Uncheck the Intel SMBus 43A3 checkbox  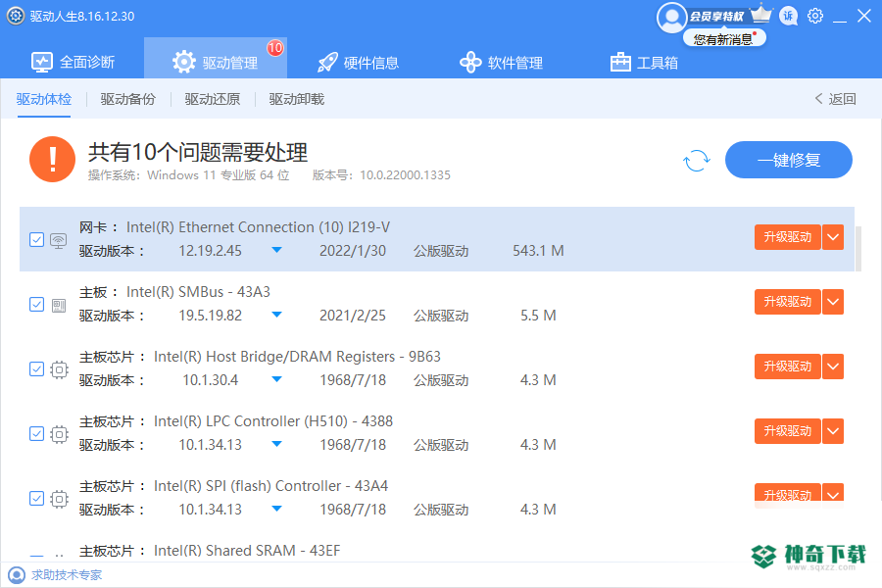36,305
